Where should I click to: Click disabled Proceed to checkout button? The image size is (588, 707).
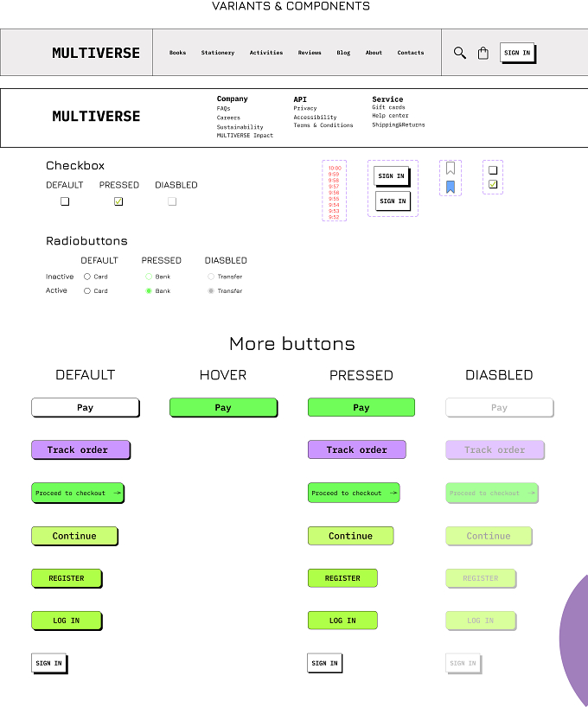[x=492, y=493]
